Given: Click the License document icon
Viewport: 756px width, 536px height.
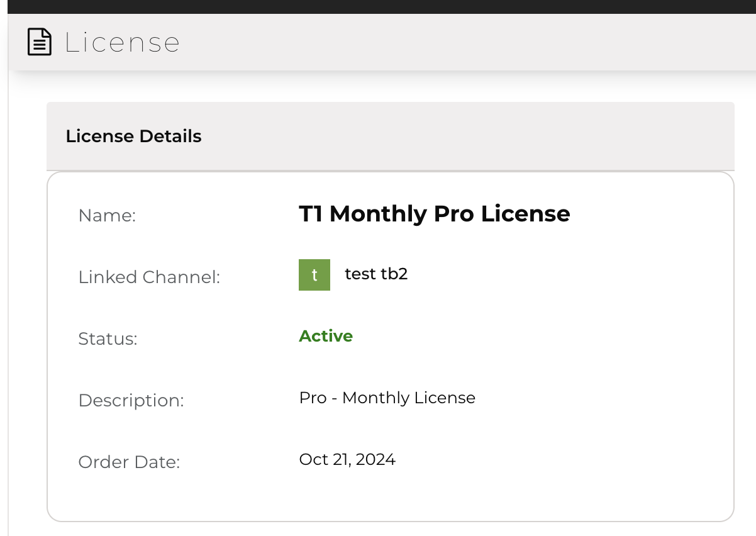Looking at the screenshot, I should [x=40, y=42].
